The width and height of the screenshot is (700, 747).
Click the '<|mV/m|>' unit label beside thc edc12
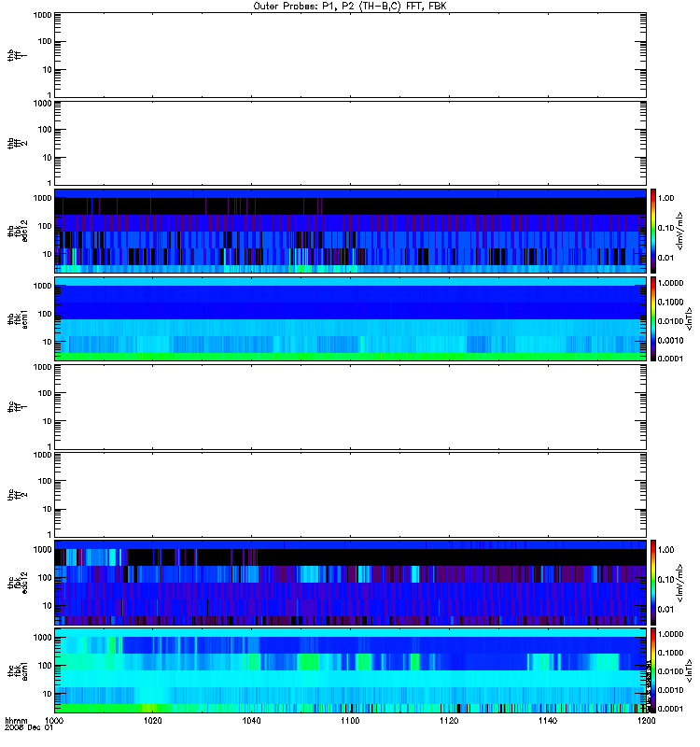coord(680,583)
